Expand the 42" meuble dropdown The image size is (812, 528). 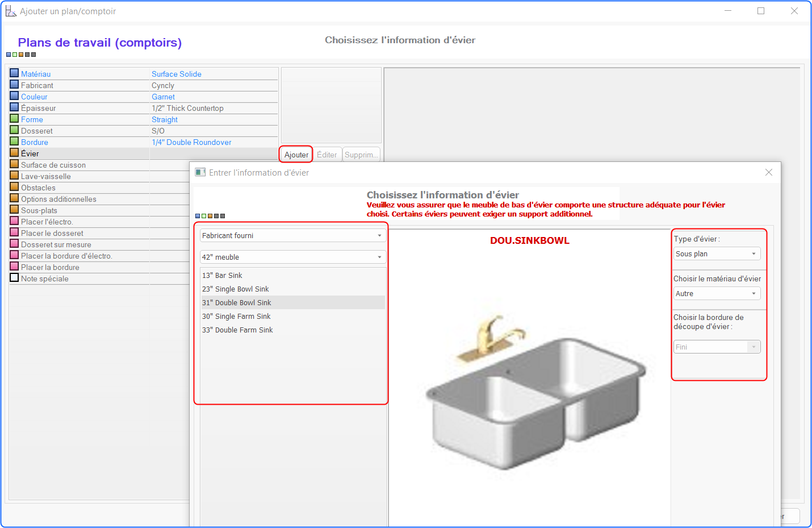tap(293, 257)
